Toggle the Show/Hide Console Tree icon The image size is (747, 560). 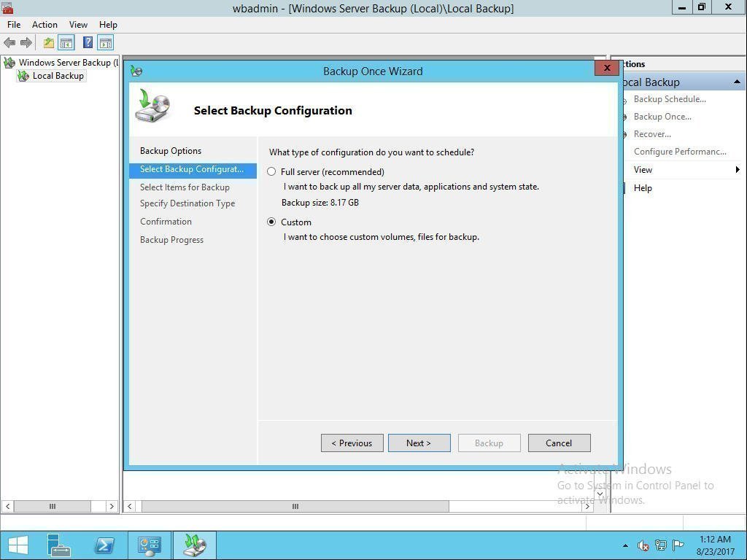pyautogui.click(x=66, y=43)
